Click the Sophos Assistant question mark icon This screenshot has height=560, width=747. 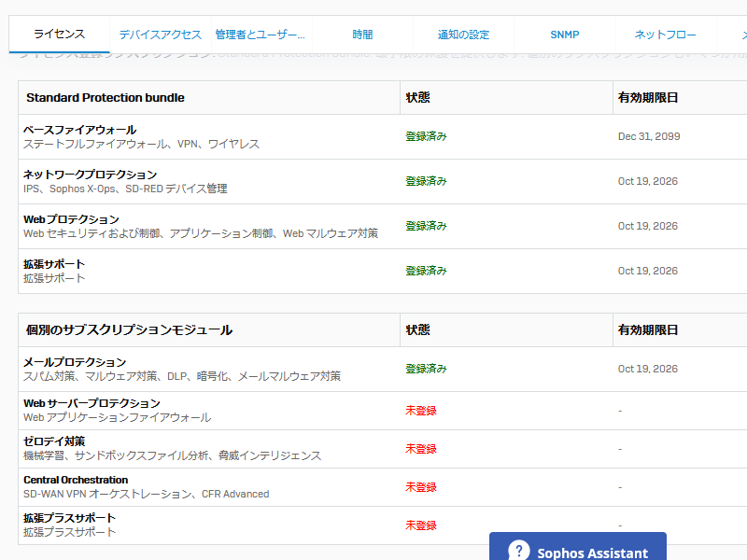[x=519, y=551]
